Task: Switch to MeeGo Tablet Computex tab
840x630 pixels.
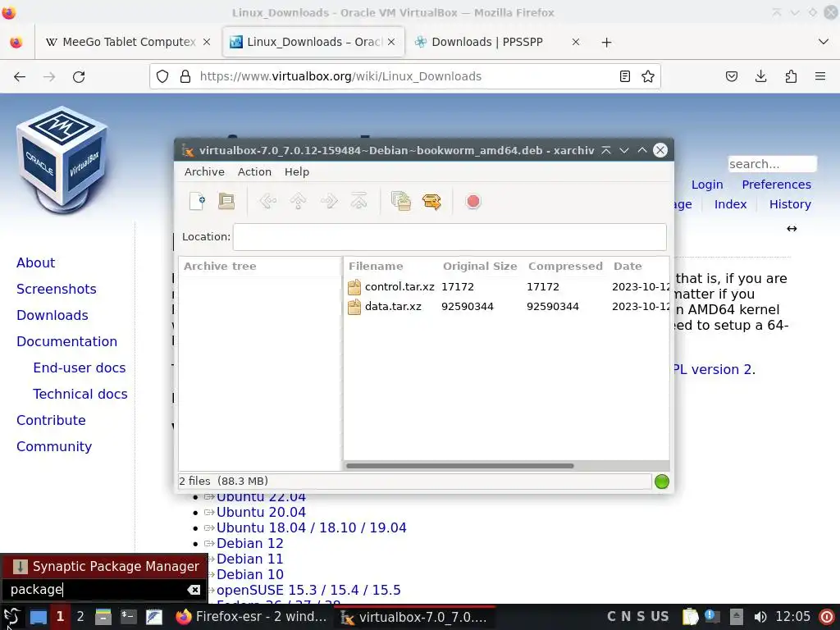Action: point(127,42)
